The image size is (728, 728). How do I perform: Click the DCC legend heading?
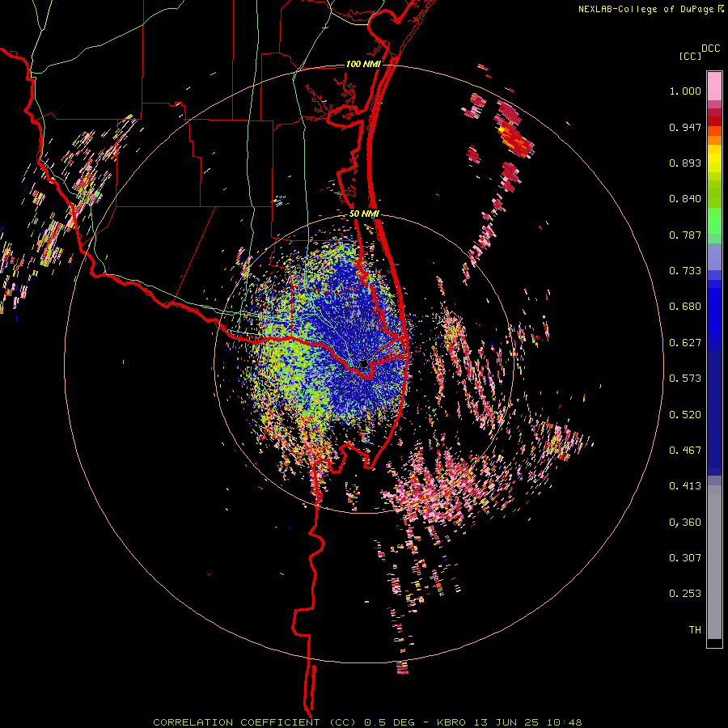[x=711, y=49]
